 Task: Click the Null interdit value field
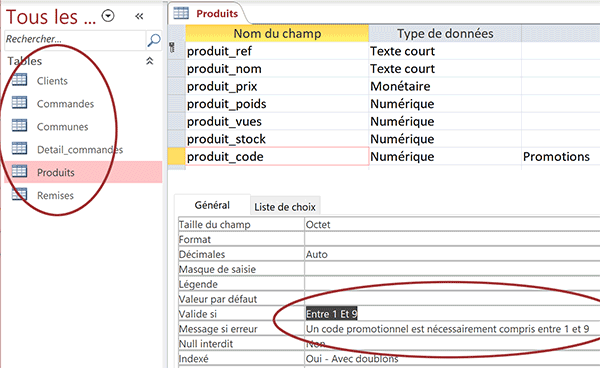(452, 344)
